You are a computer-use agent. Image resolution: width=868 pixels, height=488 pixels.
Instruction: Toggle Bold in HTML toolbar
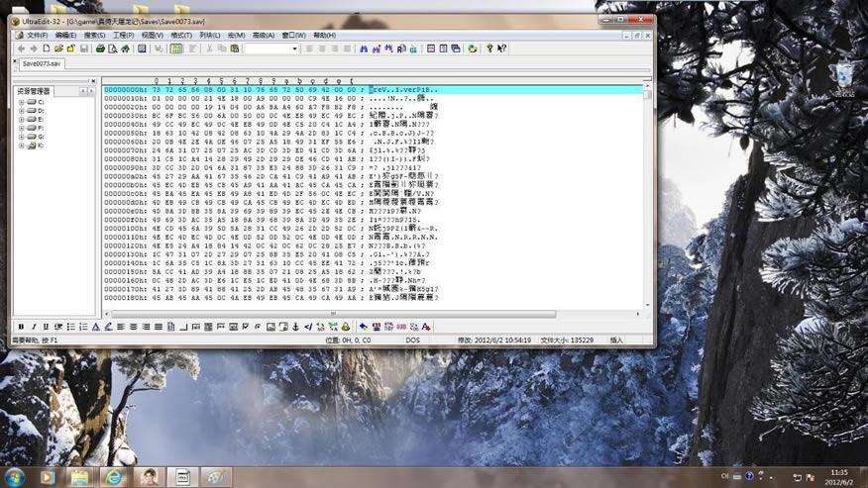[x=21, y=327]
